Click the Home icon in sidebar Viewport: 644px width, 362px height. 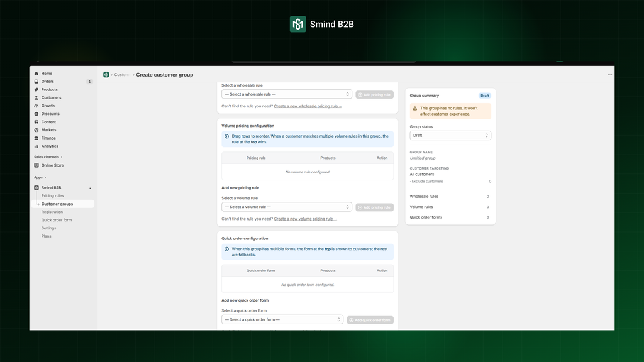[x=36, y=74]
